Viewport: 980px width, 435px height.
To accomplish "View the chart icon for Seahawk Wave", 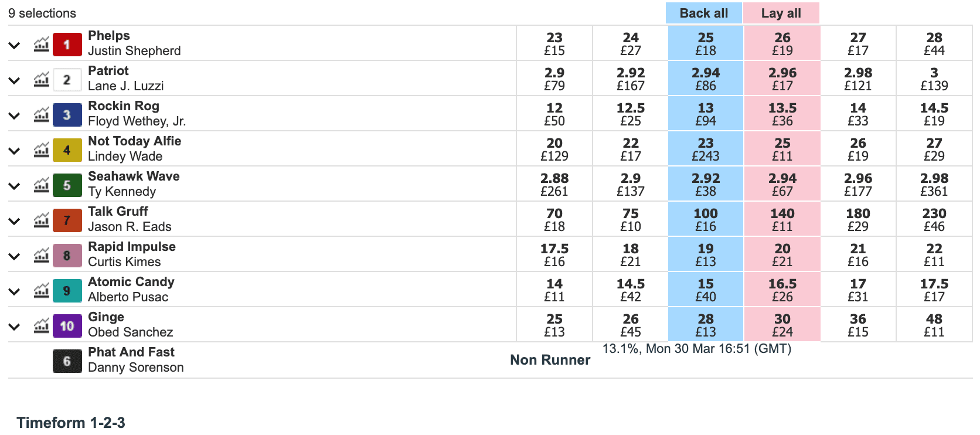I will coord(41,185).
